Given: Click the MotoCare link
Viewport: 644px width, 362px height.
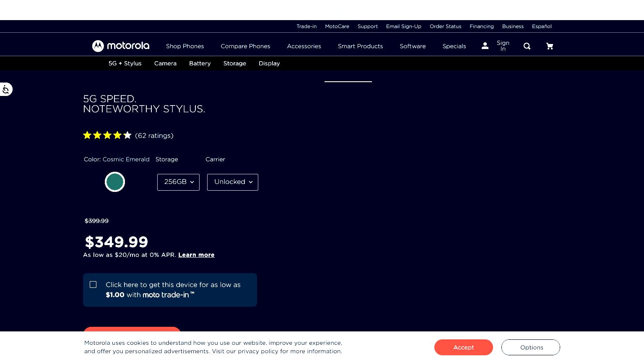Looking at the screenshot, I should 337,26.
